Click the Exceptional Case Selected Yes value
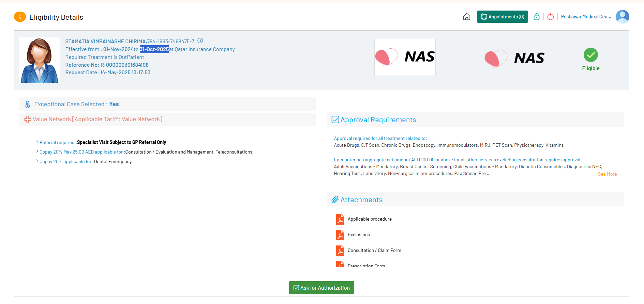This screenshot has width=644, height=304. (x=114, y=104)
